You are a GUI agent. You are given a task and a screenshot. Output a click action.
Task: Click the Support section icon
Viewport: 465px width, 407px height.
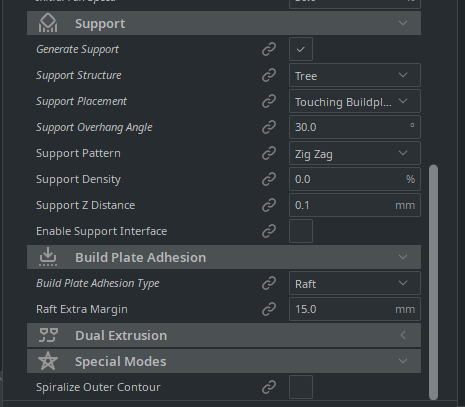(48, 23)
